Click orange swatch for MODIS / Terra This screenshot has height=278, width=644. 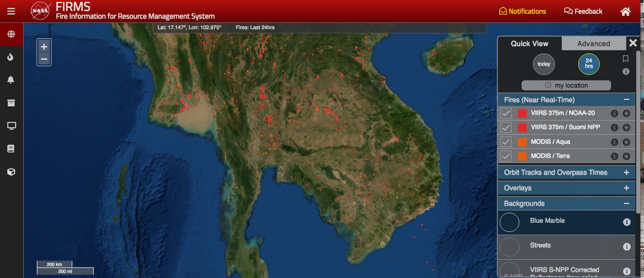click(522, 156)
